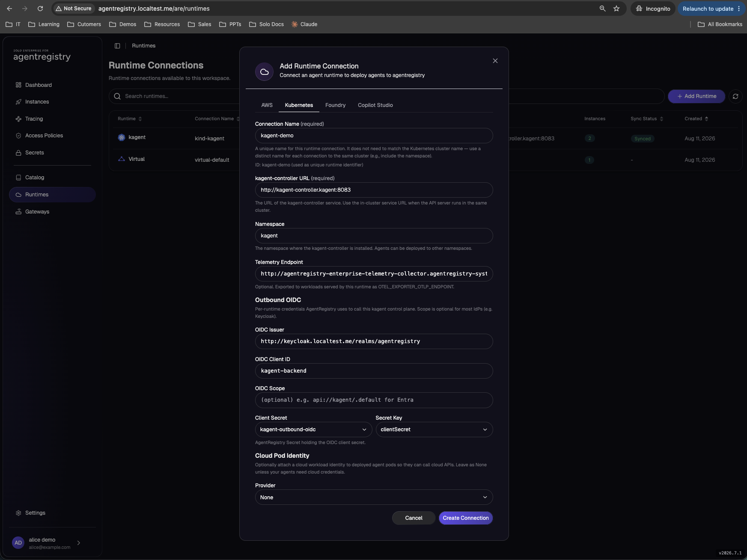Click Create Connection button
This screenshot has width=747, height=560.
coord(466,518)
